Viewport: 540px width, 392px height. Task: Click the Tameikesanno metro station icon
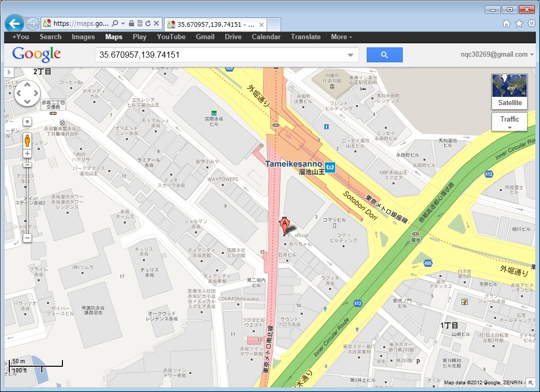pos(330,168)
